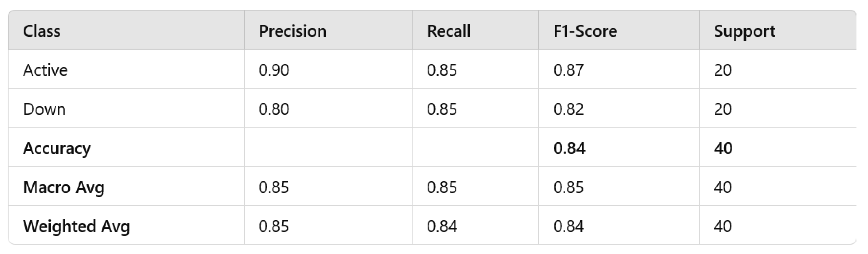Click the Down row precision value 0.80

coord(274,109)
